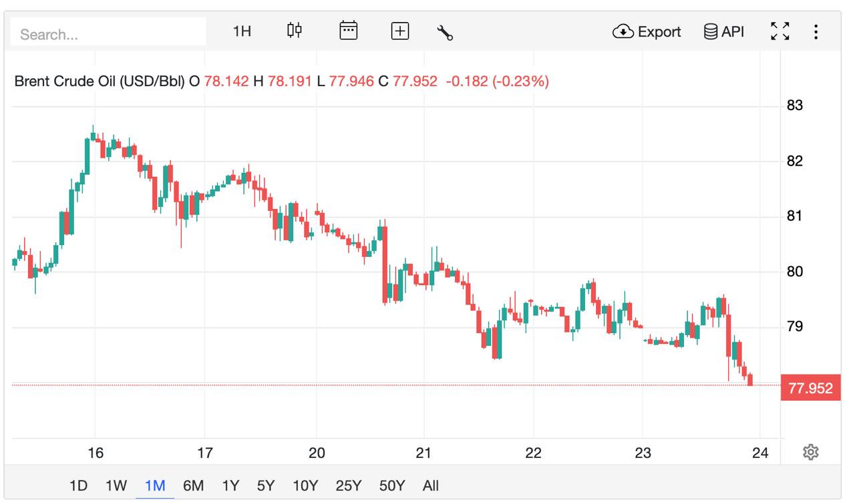This screenshot has height=504, width=855.
Task: Click the cloud Export button
Action: 647,31
